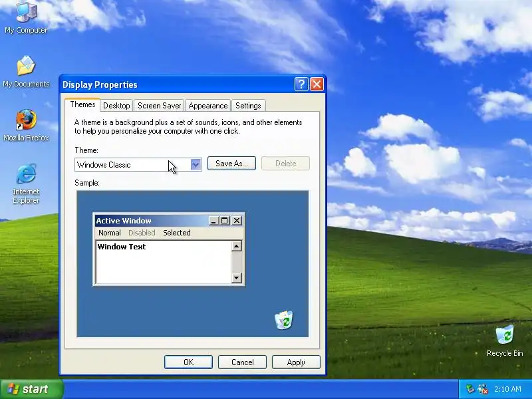The height and width of the screenshot is (399, 532).
Task: Switch to the Desktop tab
Action: [116, 106]
